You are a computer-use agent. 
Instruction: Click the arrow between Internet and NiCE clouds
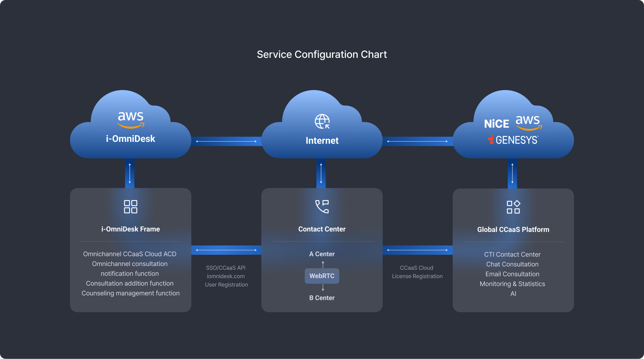(417, 141)
